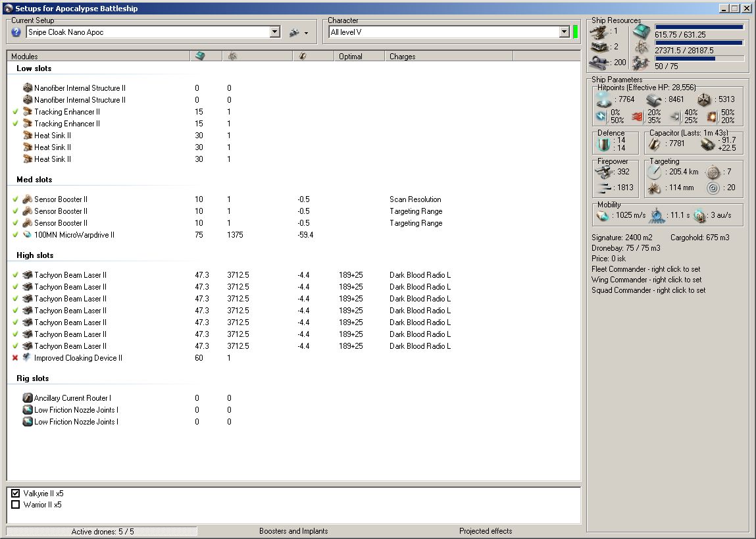Click the powergrid usage progress bar
The image size is (756, 539).
(x=699, y=43)
